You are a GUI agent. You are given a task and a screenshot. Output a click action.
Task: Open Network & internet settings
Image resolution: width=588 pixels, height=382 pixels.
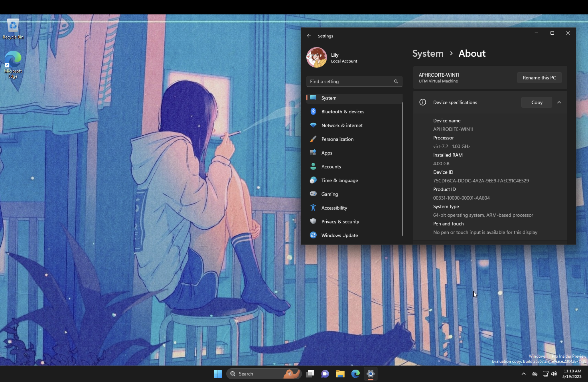(x=342, y=125)
